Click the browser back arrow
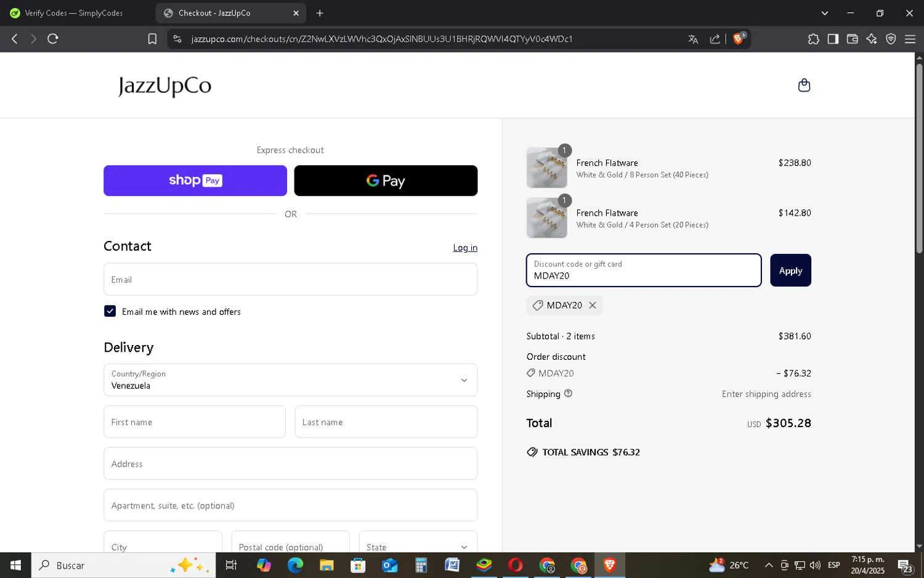 click(x=15, y=39)
